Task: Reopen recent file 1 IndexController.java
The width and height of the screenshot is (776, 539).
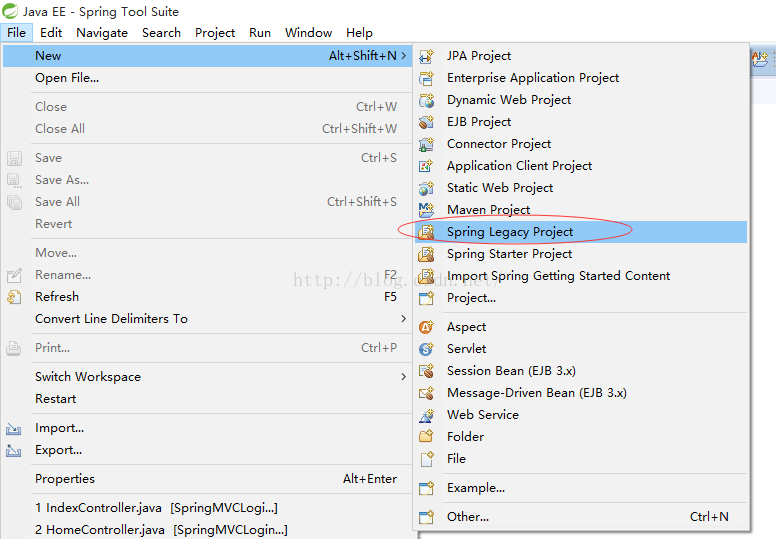Action: [x=207, y=508]
